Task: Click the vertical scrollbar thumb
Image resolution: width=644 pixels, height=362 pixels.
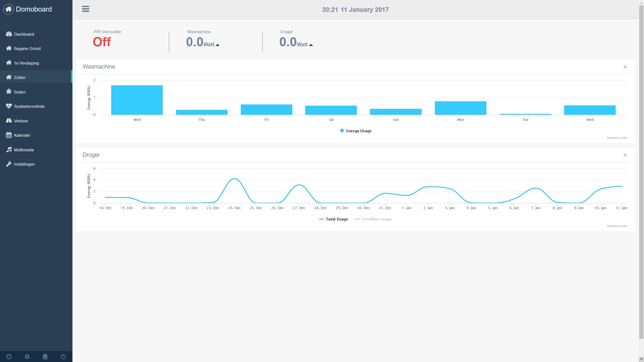Action: coord(641,172)
